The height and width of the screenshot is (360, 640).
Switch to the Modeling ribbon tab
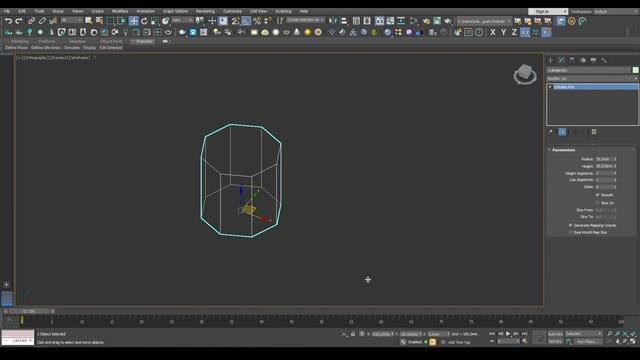click(20, 41)
